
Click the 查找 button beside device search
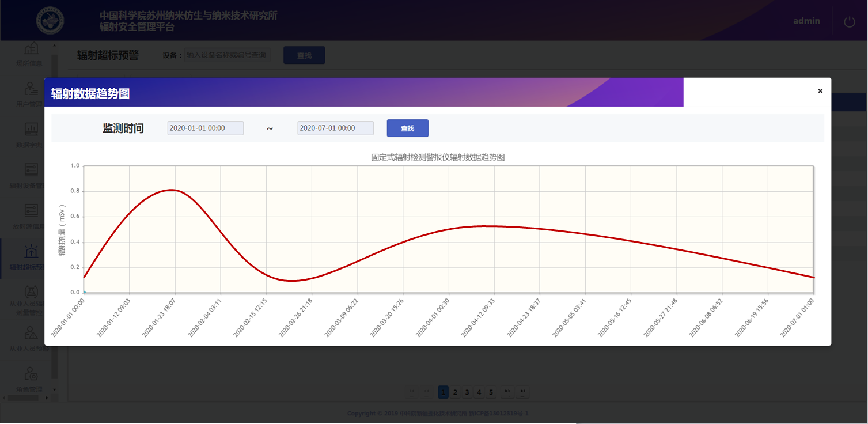pyautogui.click(x=304, y=55)
